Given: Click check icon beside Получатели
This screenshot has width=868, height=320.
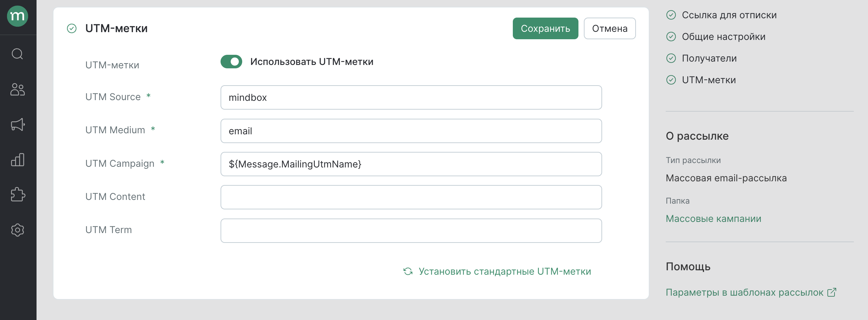Looking at the screenshot, I should click(671, 58).
